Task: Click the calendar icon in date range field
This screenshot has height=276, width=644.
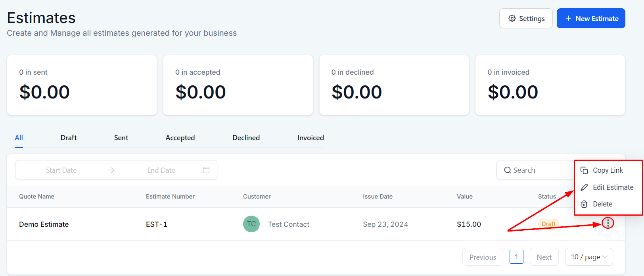Action: (206, 170)
